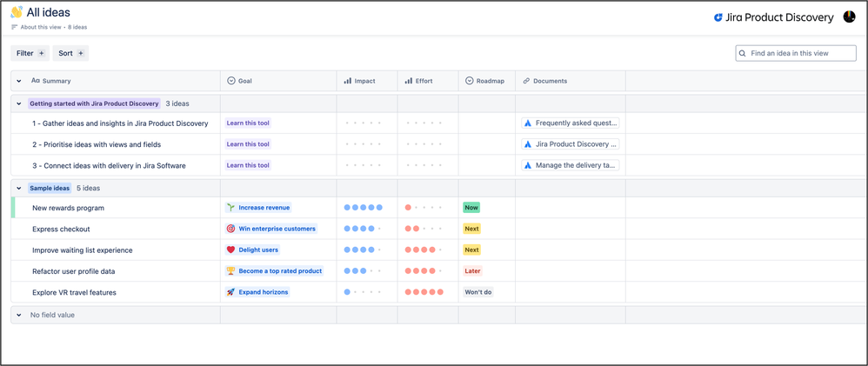The width and height of the screenshot is (868, 366).
Task: Open About this view description
Action: click(39, 27)
